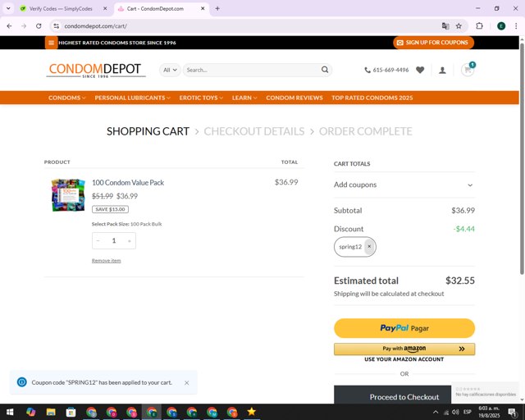Remove the spring12 coupon
This screenshot has width=525, height=420.
click(x=369, y=247)
